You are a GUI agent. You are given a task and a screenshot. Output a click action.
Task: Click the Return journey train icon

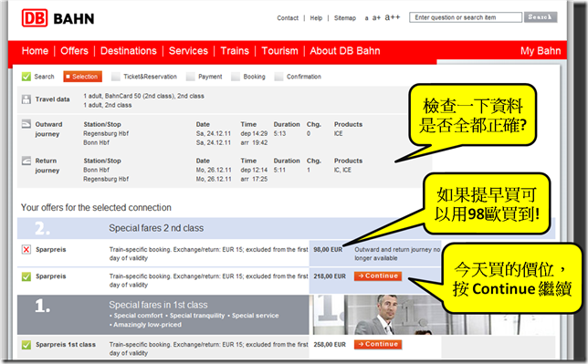click(x=26, y=161)
